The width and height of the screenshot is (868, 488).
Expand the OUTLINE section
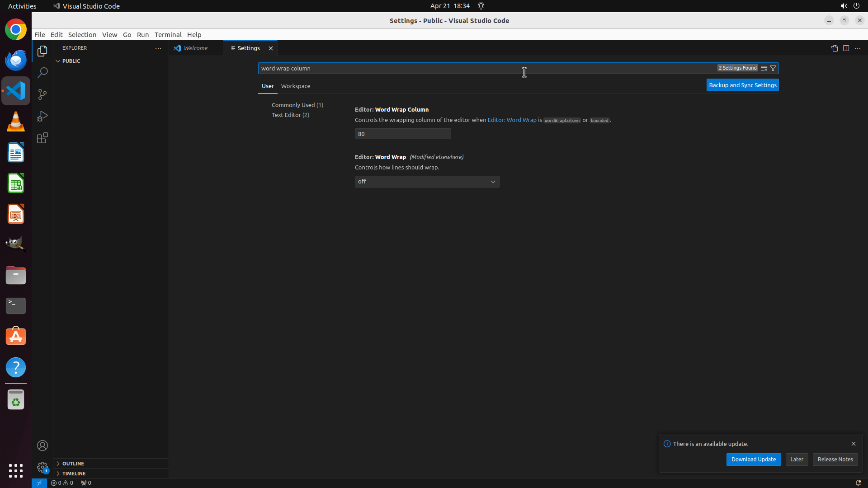click(73, 464)
